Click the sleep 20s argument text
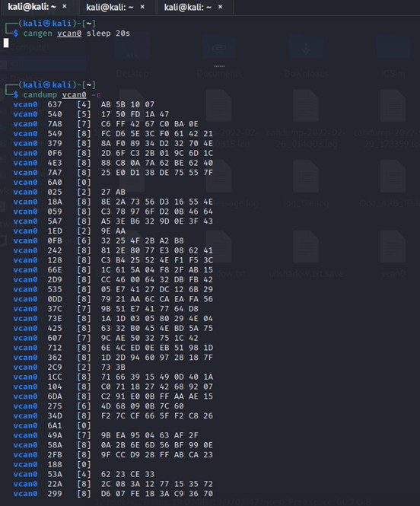Viewport: 420px width, 506px height. 108,33
